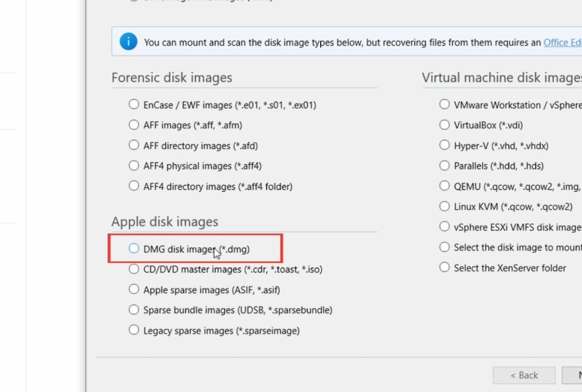Click the < Back button
Viewport: 582px width, 392px height.
(x=524, y=376)
